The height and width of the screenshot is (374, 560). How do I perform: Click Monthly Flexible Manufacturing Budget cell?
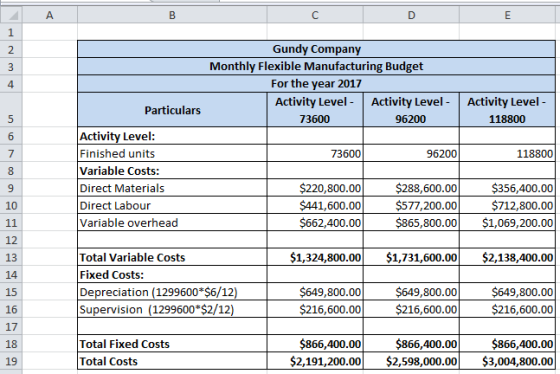click(x=316, y=66)
